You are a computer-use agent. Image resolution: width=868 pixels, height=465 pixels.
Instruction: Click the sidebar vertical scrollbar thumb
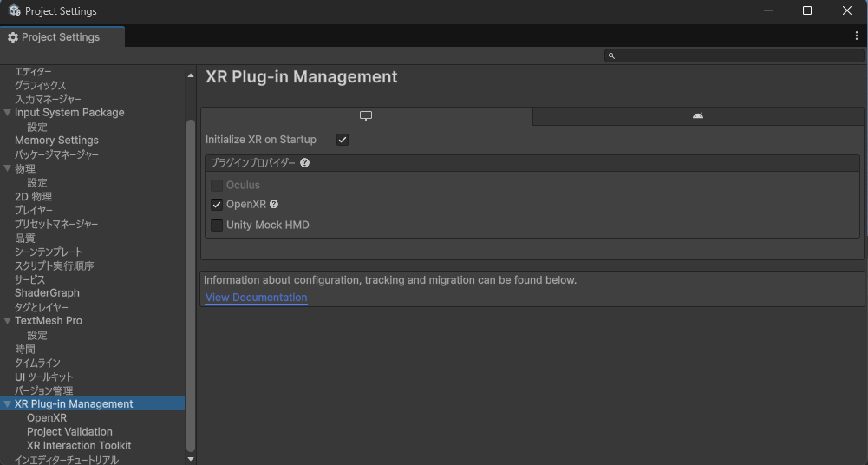191,285
